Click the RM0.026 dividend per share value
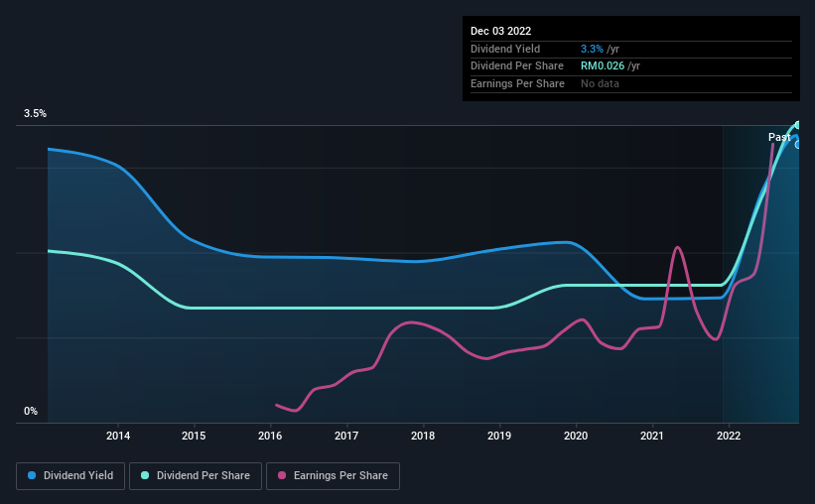The image size is (815, 504). tap(603, 66)
